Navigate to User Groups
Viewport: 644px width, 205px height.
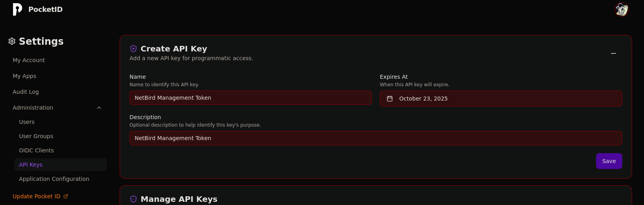point(36,136)
